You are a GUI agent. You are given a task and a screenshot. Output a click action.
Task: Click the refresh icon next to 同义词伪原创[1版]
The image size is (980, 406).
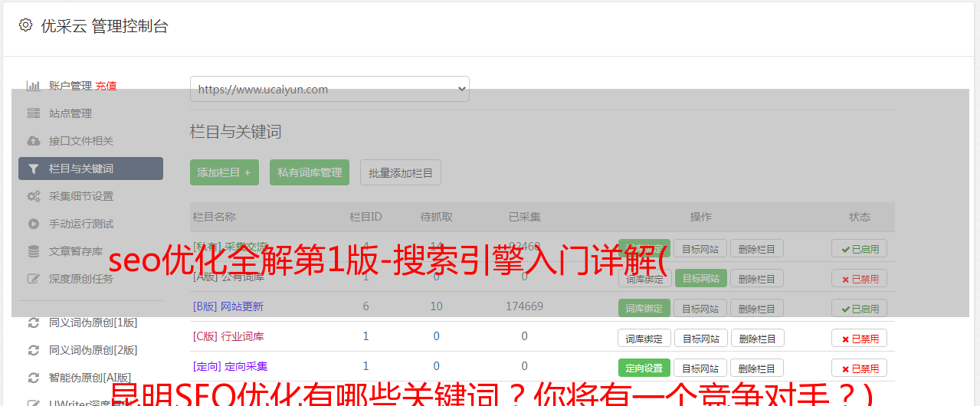(33, 323)
